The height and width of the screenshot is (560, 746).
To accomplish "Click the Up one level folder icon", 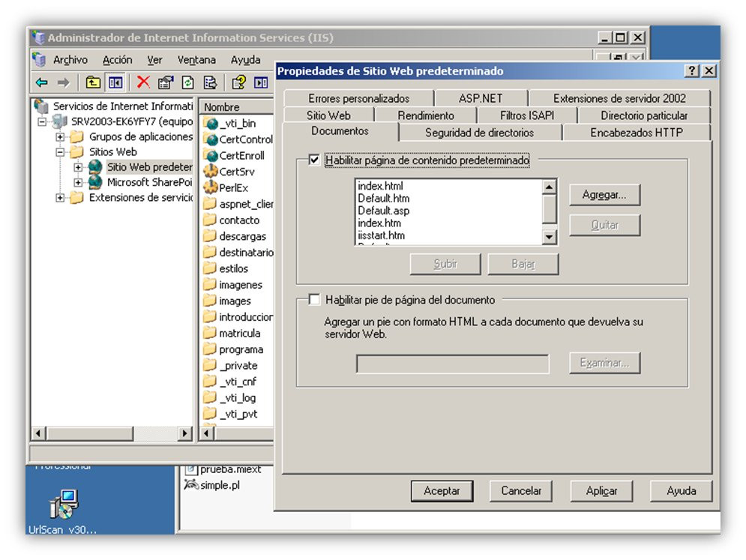I will click(93, 82).
